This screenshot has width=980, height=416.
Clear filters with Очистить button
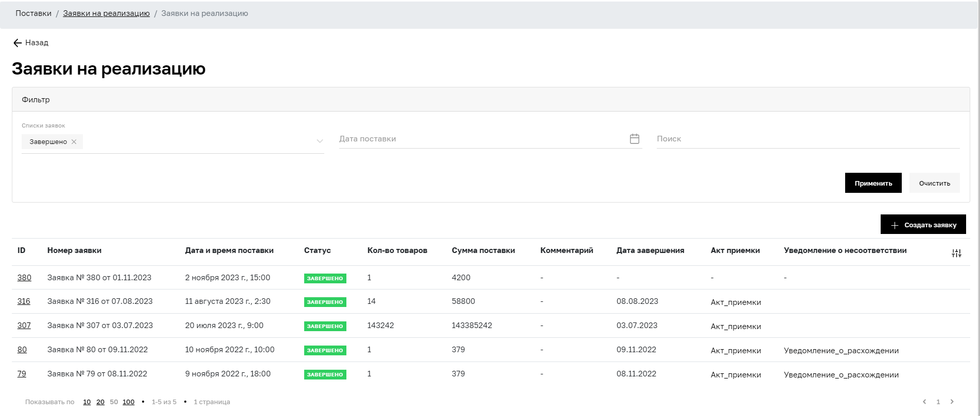[935, 183]
